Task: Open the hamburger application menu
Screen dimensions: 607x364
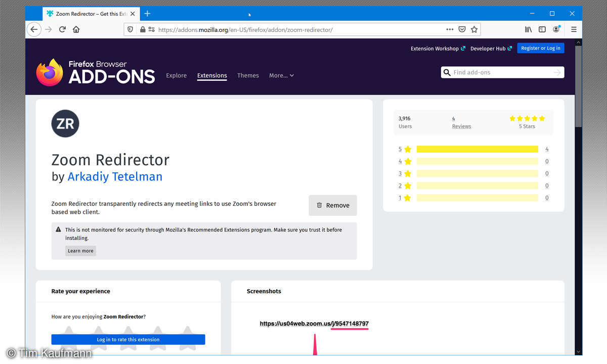Action: pos(574,29)
